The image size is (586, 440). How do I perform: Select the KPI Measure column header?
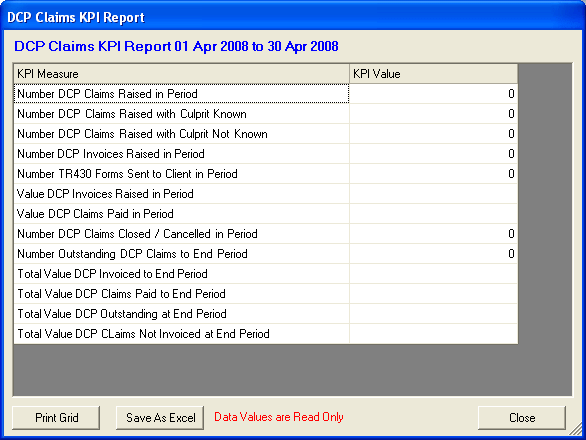182,74
